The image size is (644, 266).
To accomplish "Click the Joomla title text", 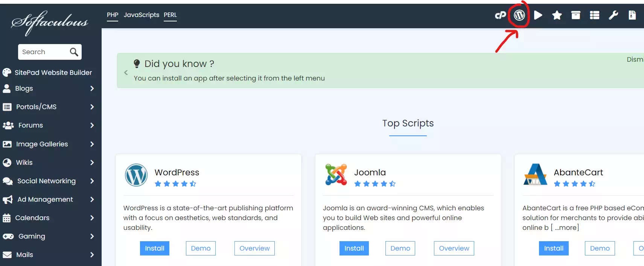I will (x=370, y=172).
